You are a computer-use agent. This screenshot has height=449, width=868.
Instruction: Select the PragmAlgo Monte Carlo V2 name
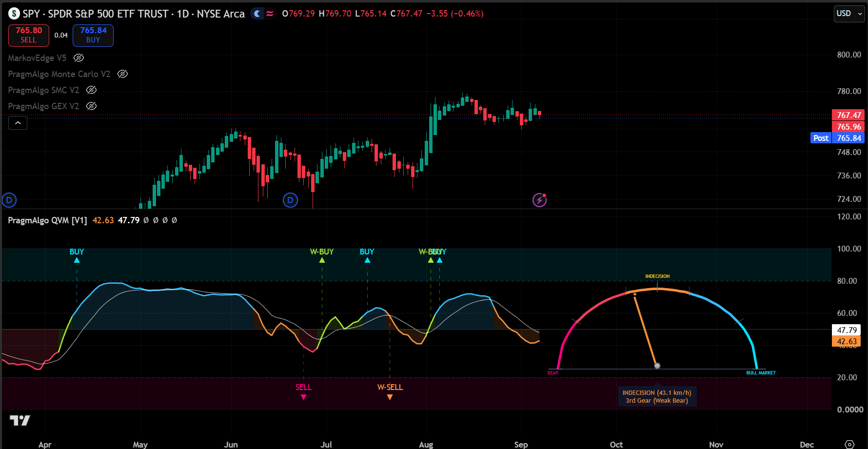(x=59, y=74)
